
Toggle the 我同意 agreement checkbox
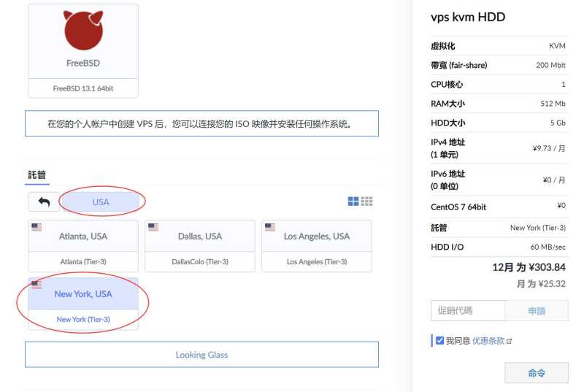tap(439, 340)
